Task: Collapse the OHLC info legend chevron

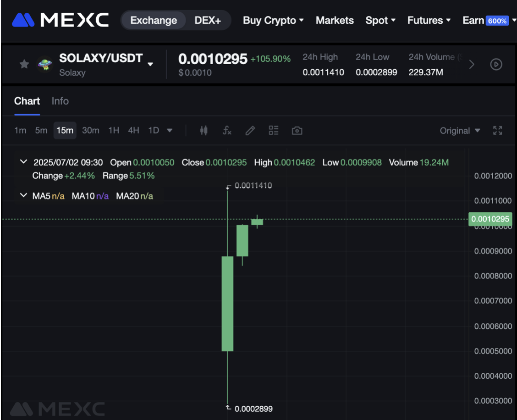Action: click(x=23, y=162)
